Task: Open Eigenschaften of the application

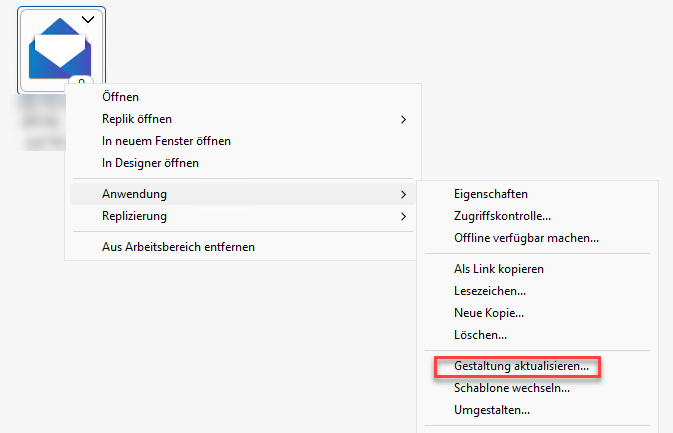Action: pos(490,193)
